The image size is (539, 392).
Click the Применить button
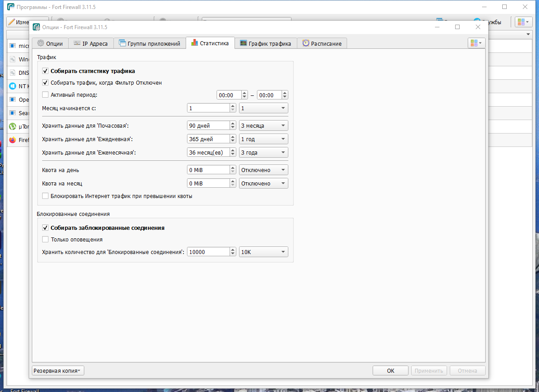pyautogui.click(x=429, y=370)
